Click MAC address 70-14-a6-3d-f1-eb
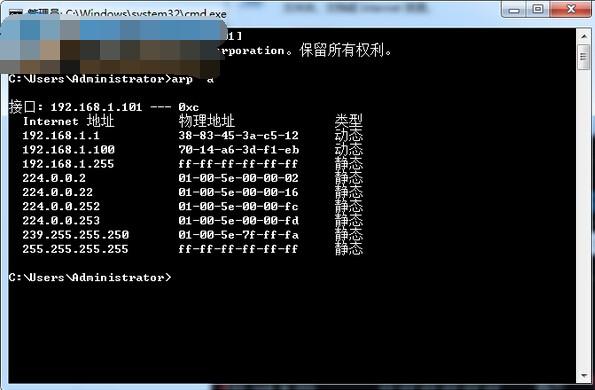The height and width of the screenshot is (390, 595). pos(239,149)
